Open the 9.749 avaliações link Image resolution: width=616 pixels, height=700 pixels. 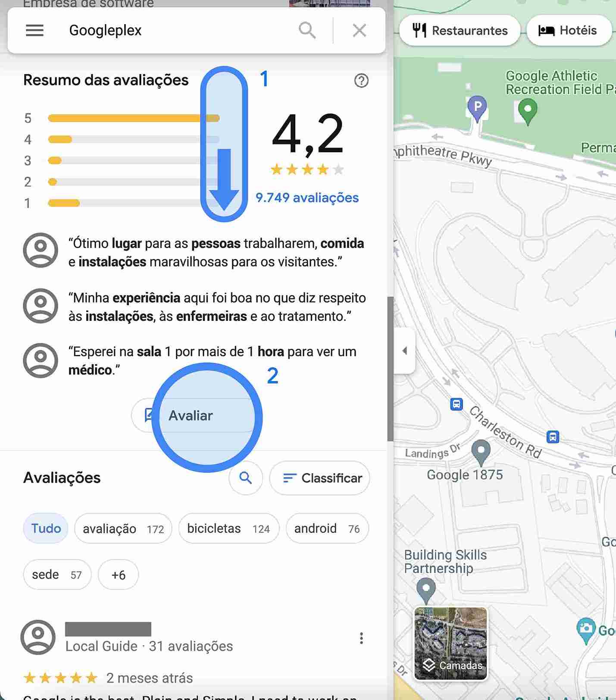pos(307,198)
